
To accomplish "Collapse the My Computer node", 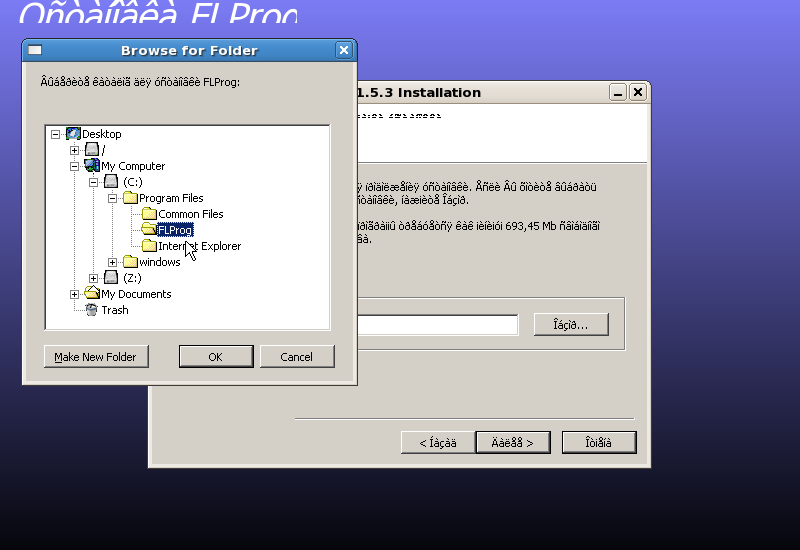I will tap(74, 166).
